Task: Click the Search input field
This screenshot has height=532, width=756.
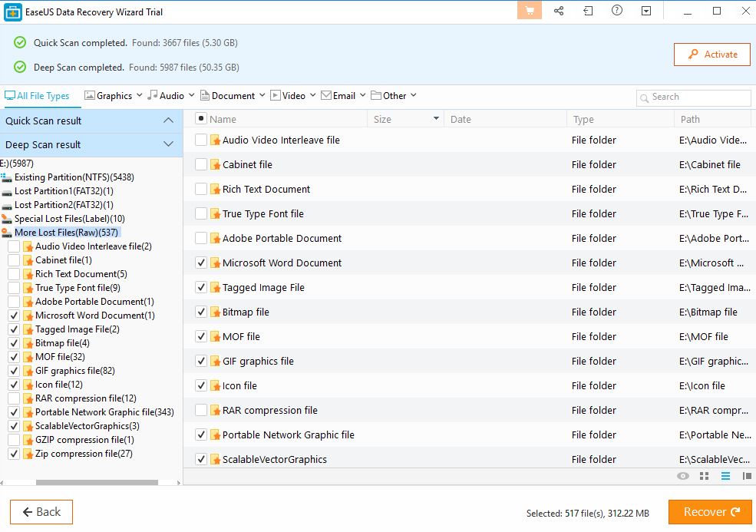Action: coord(693,97)
